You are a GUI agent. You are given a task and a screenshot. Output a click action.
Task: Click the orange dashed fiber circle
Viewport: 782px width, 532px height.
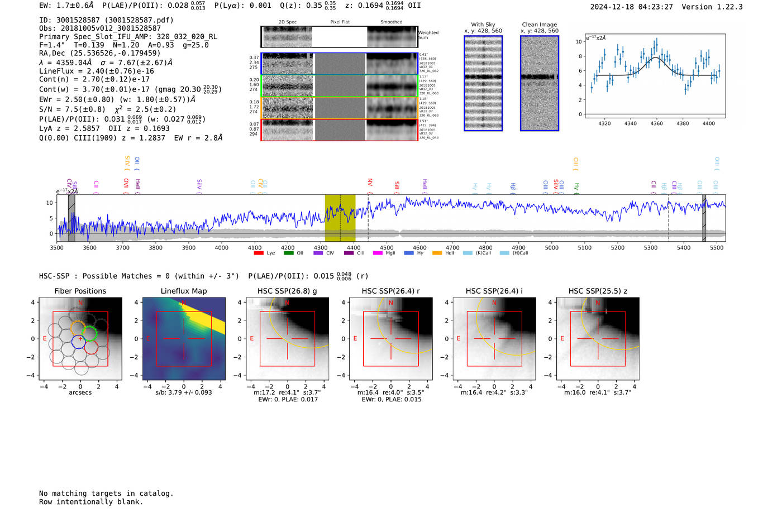78,328
